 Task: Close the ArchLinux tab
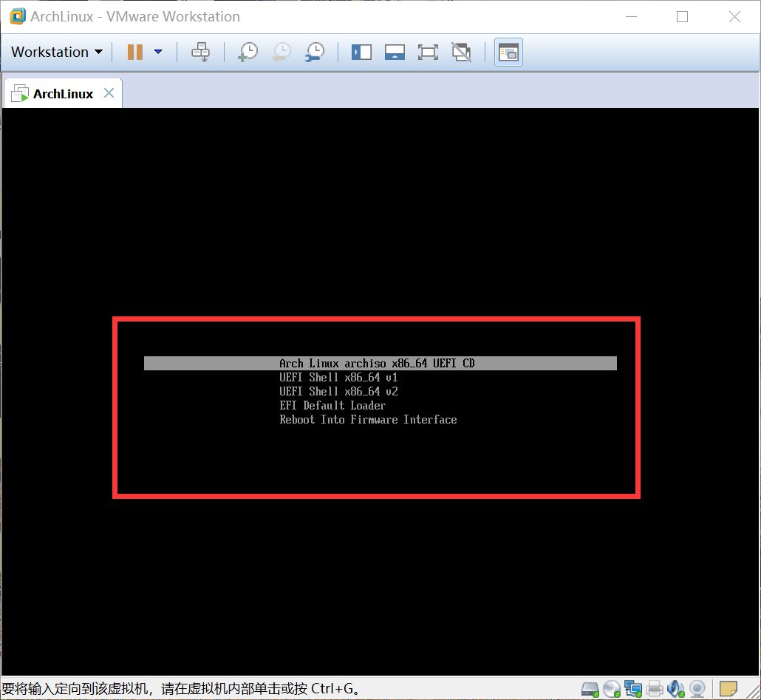[x=109, y=92]
